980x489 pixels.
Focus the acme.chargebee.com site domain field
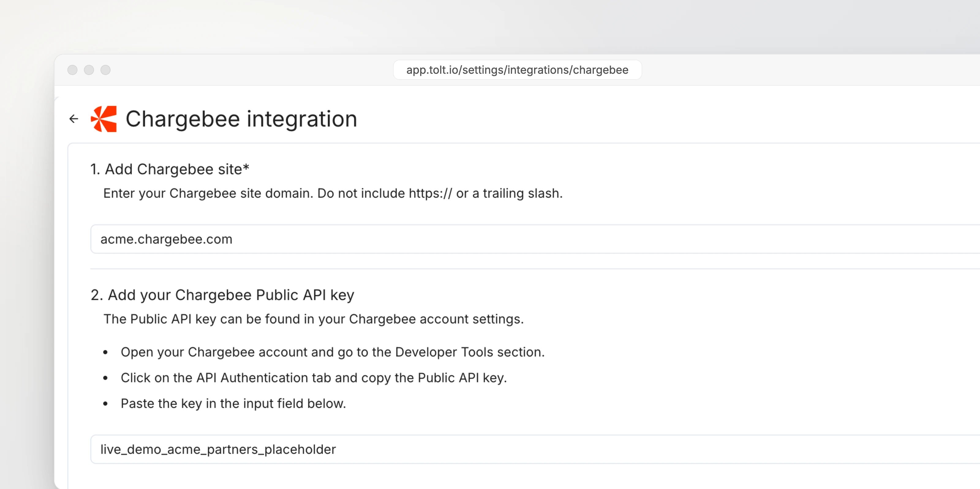pyautogui.click(x=535, y=239)
